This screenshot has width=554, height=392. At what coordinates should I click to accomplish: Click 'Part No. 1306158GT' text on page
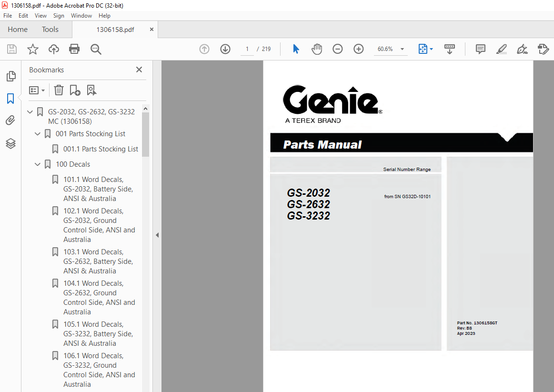[477, 323]
